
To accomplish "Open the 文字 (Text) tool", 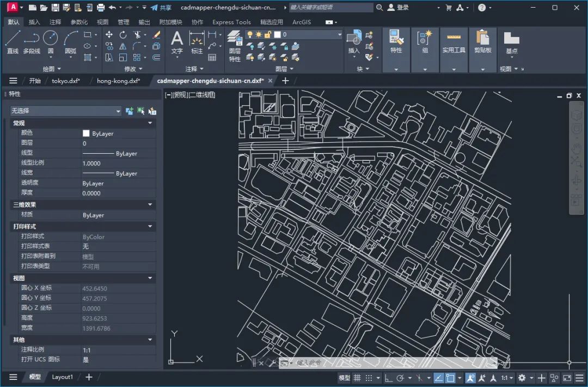I will [x=177, y=43].
